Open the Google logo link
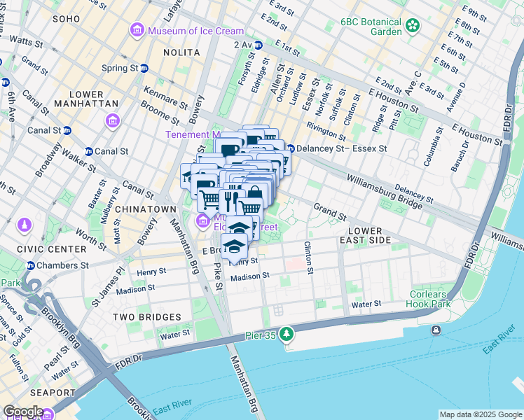Screen dimensions: 524x420 (23, 412)
